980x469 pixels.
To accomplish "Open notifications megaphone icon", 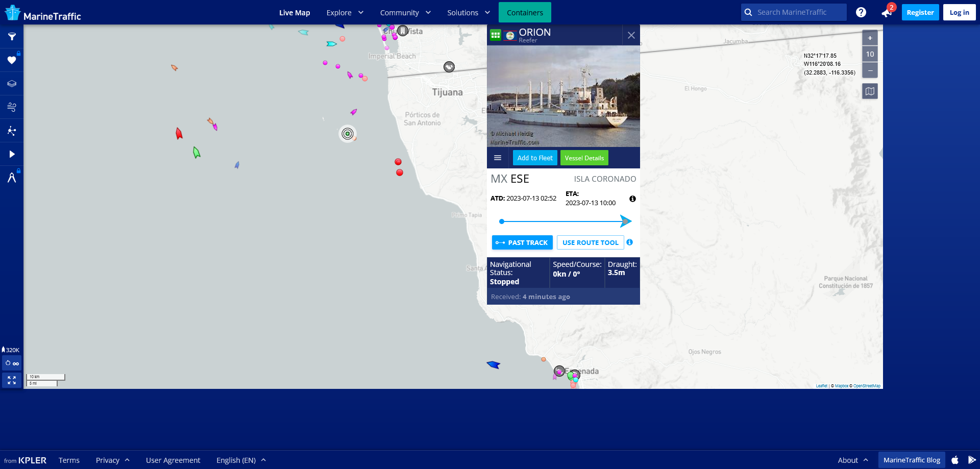I will click(x=887, y=13).
